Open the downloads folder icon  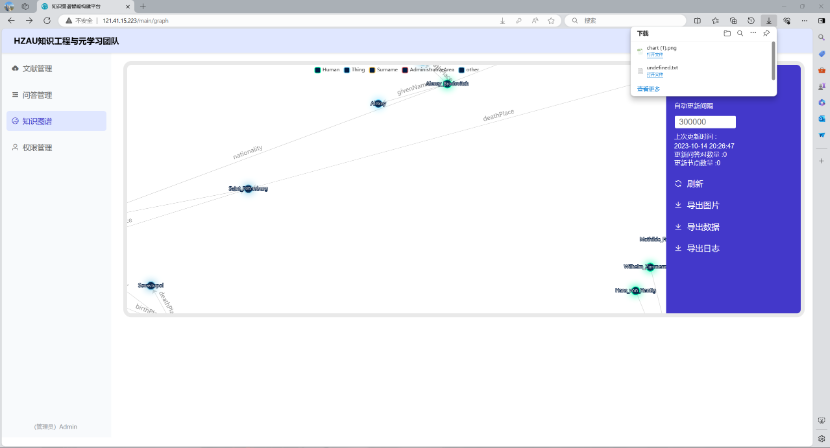click(727, 33)
